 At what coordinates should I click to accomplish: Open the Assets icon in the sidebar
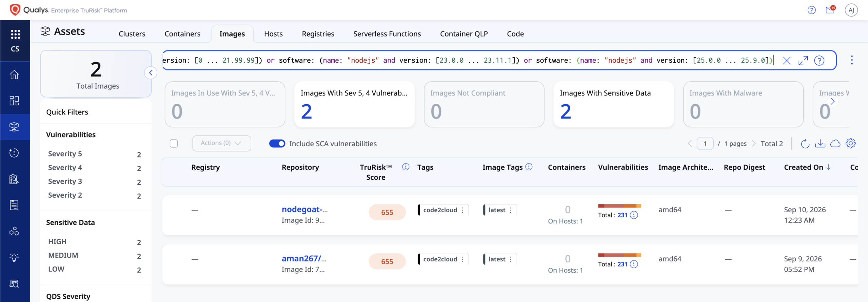pos(14,127)
